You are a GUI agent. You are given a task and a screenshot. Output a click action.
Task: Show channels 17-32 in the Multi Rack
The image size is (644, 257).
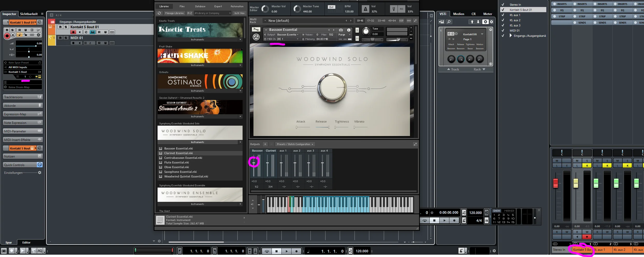[x=371, y=21]
